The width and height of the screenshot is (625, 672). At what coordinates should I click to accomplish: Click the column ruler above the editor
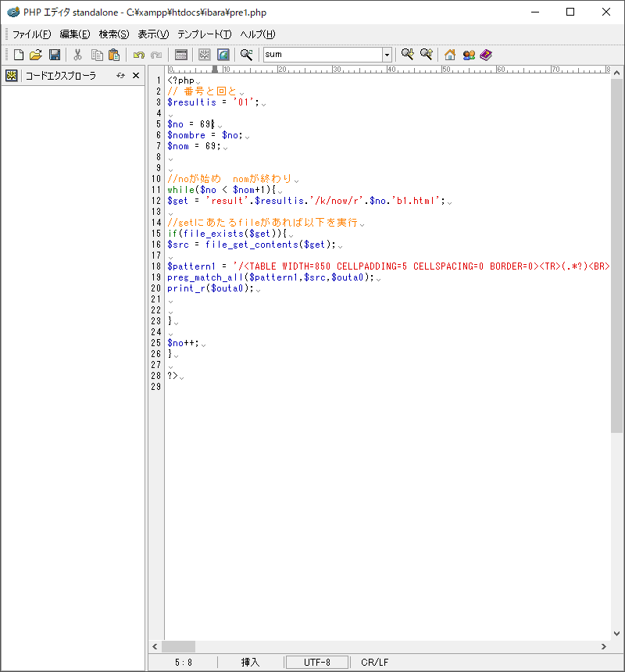click(x=388, y=70)
